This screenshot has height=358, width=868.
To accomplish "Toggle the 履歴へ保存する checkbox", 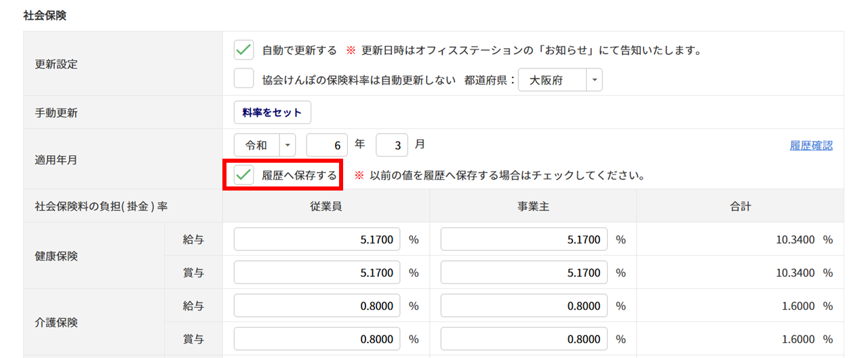I will [243, 175].
